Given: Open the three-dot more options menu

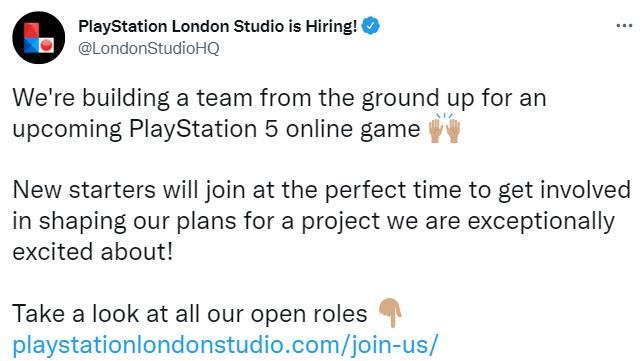Looking at the screenshot, I should [624, 26].
